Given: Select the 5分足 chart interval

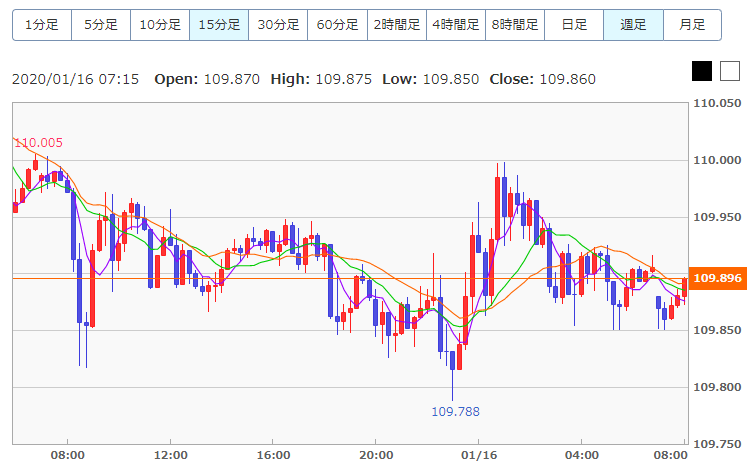Looking at the screenshot, I should (101, 25).
